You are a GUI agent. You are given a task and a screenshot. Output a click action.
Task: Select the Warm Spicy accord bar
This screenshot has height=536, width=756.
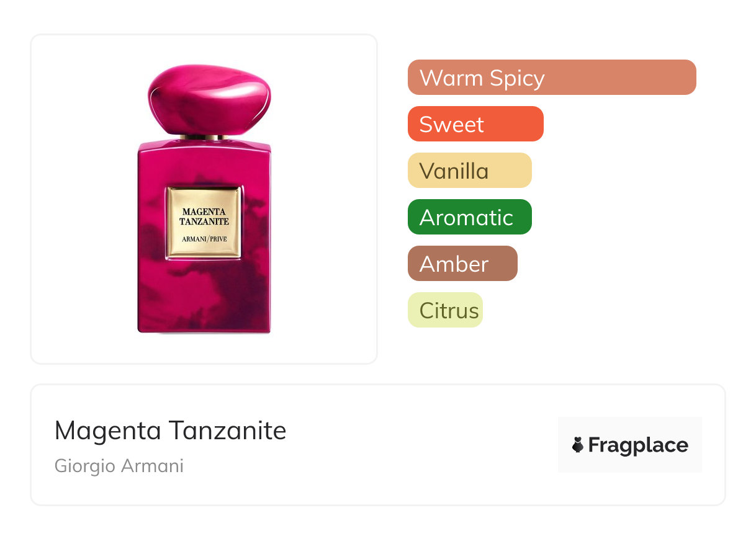pyautogui.click(x=552, y=78)
